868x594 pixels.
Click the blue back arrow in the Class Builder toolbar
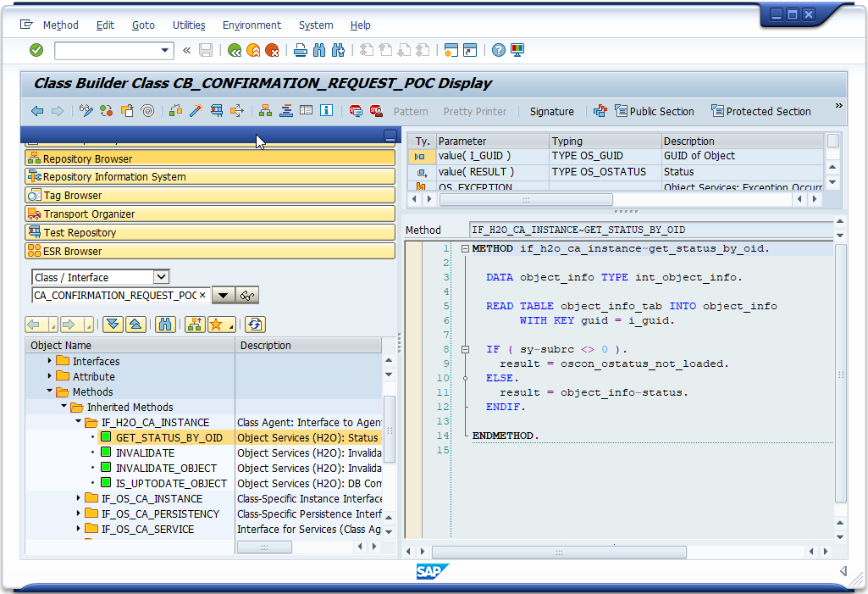pyautogui.click(x=37, y=111)
